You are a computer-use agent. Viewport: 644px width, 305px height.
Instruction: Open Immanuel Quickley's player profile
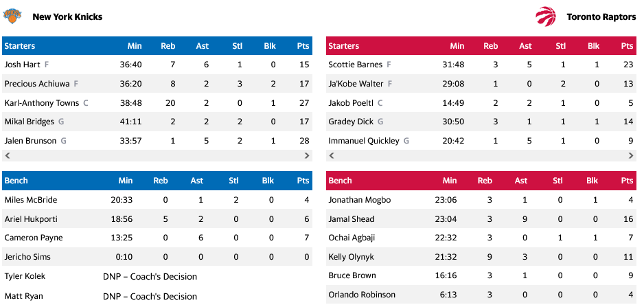point(364,141)
